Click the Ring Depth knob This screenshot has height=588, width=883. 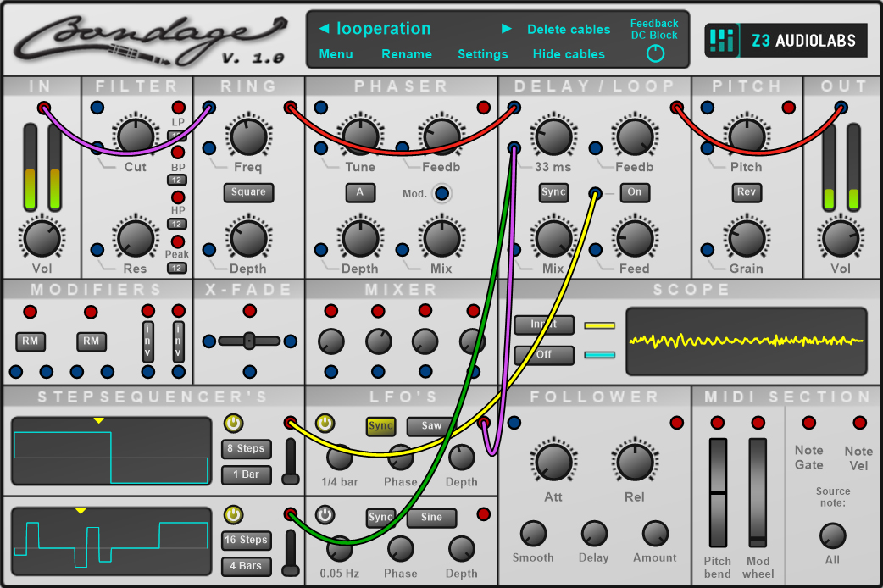click(x=248, y=238)
